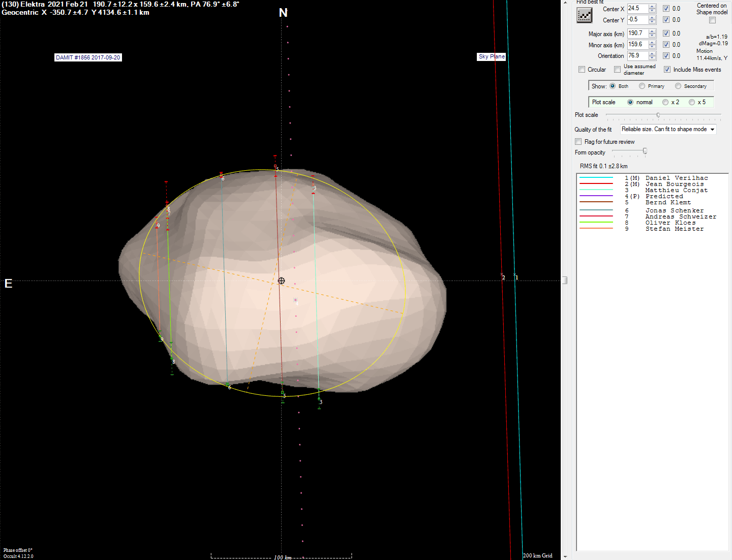Check Flag for future review
The image size is (732, 560).
pyautogui.click(x=578, y=142)
